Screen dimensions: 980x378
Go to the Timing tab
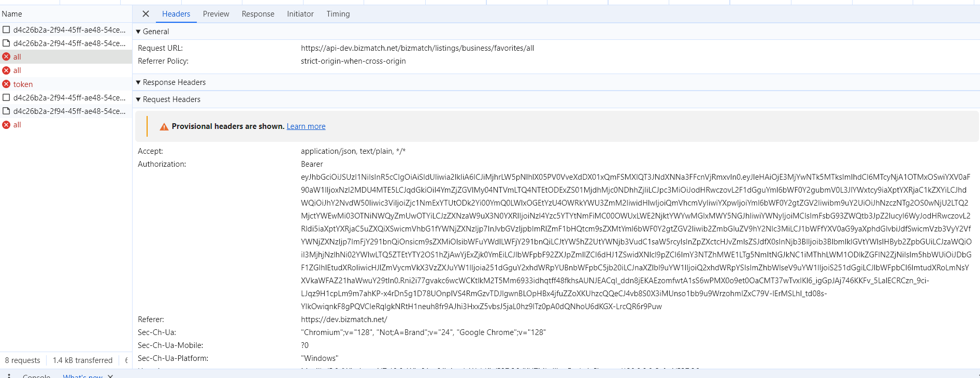click(338, 14)
